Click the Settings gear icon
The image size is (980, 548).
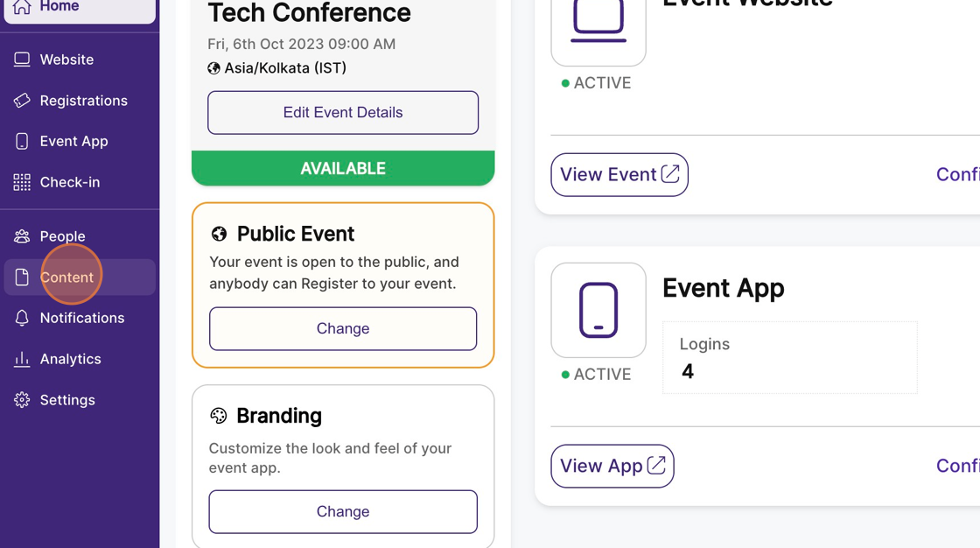tap(22, 400)
